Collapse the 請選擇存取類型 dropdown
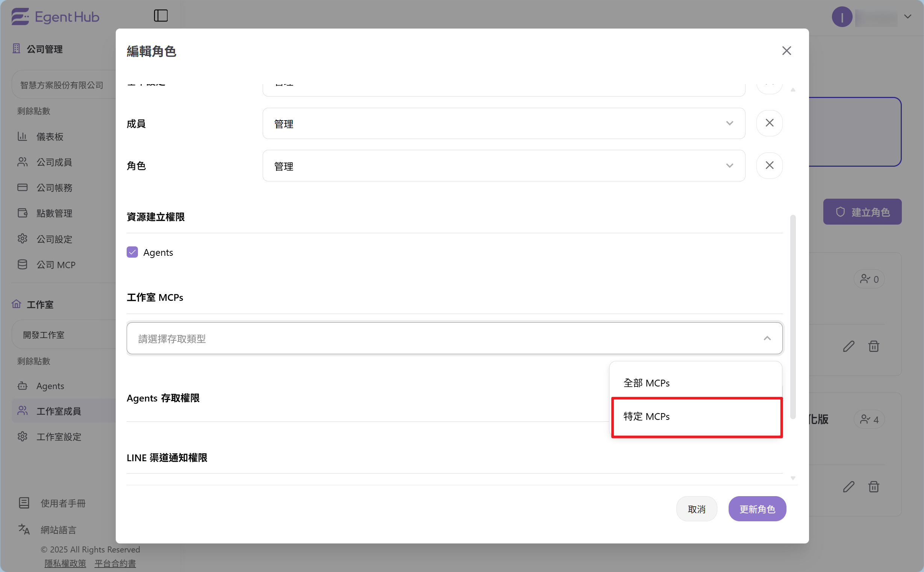 (x=767, y=338)
